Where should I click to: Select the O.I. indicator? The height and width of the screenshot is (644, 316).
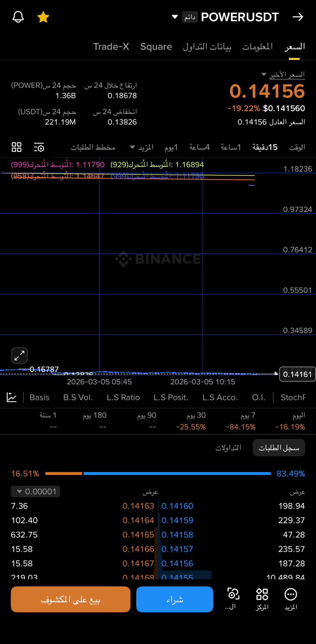[259, 397]
